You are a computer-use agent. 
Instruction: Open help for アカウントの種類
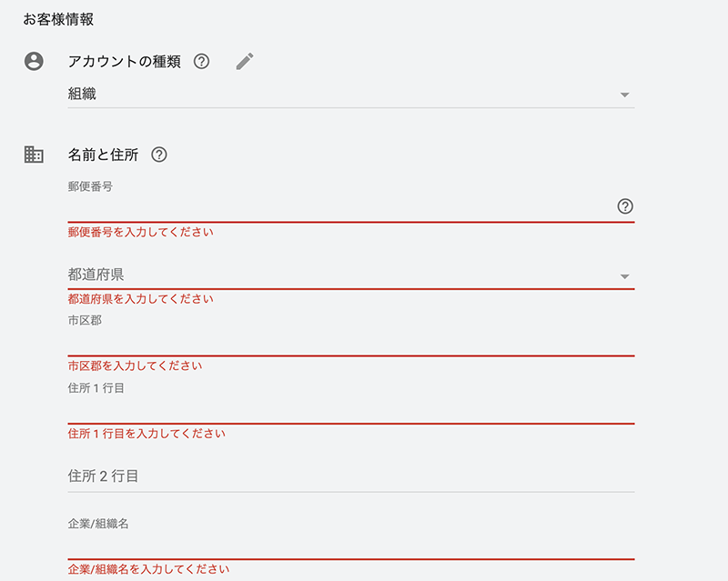(x=201, y=61)
